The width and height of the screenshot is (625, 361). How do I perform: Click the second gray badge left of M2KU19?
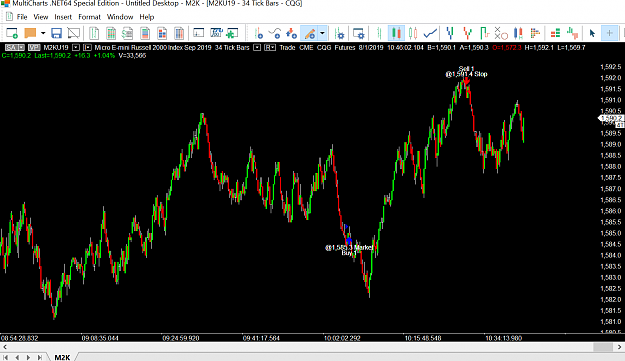(34, 47)
